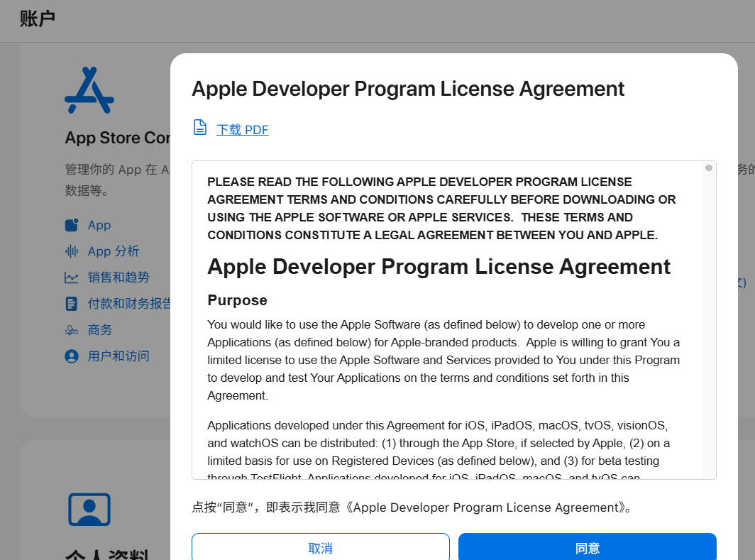Click the paragraph starting 'You would like'
This screenshot has height=560, width=755.
tap(443, 360)
